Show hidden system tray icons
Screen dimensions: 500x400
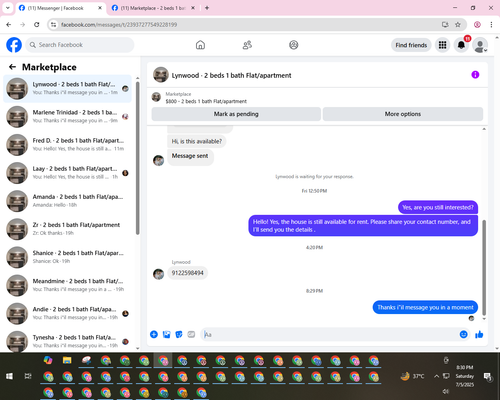point(436,376)
